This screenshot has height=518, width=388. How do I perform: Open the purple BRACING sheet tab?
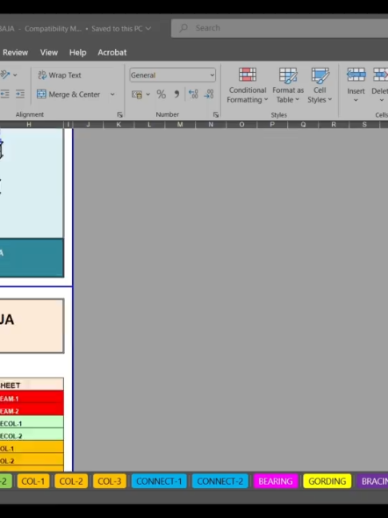pos(373,481)
